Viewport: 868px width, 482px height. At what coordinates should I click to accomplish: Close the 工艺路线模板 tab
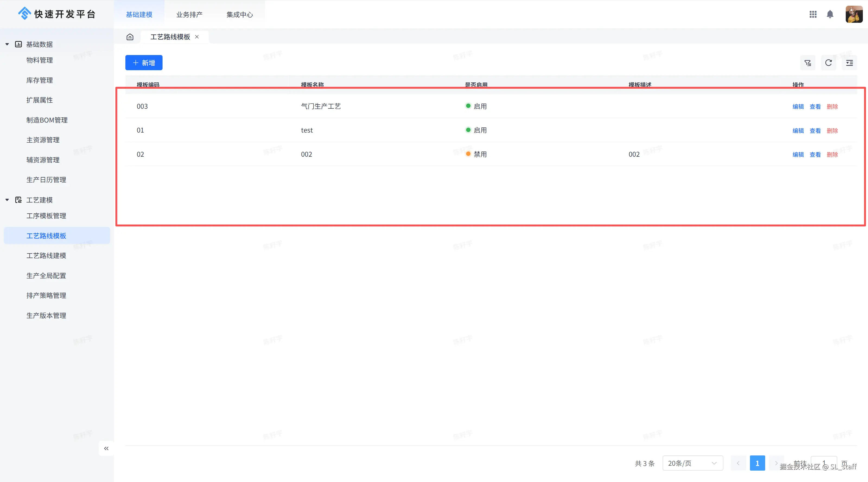(197, 37)
